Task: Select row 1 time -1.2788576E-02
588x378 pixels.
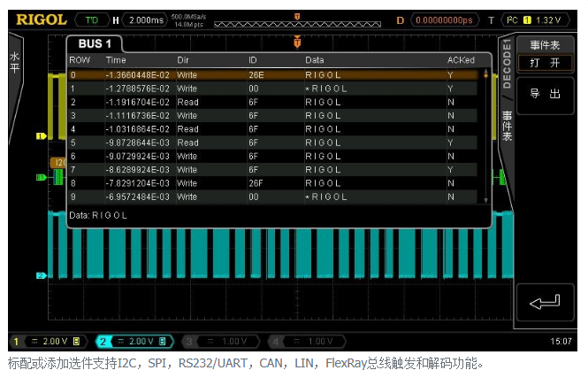Action: (273, 89)
